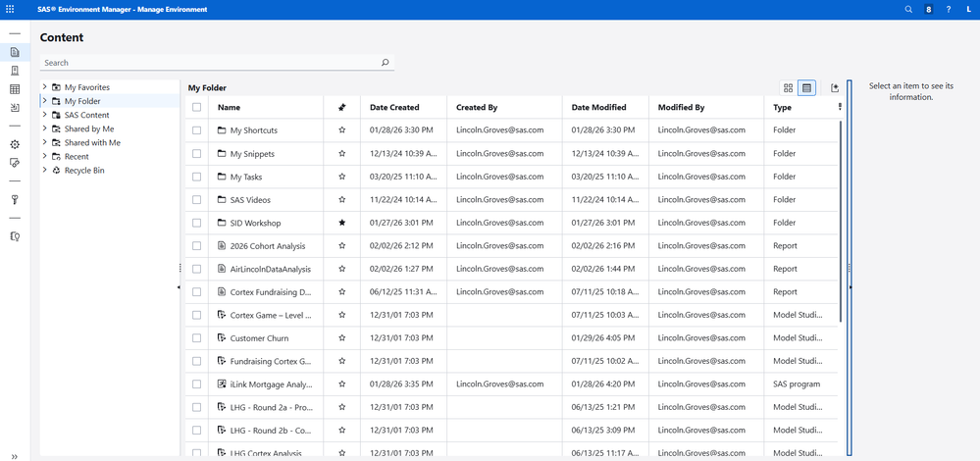Open the notifications badge showing 8

[x=929, y=10]
